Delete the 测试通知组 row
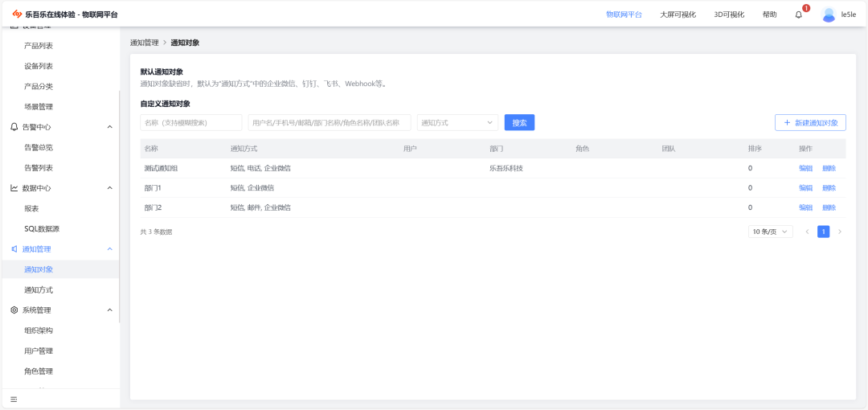Viewport: 868px width, 410px height. coord(829,169)
